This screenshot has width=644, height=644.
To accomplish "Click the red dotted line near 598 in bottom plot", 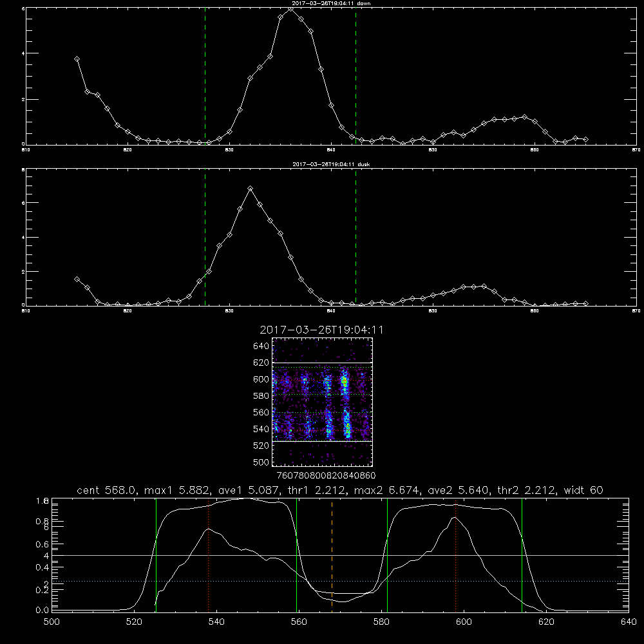I will point(455,554).
